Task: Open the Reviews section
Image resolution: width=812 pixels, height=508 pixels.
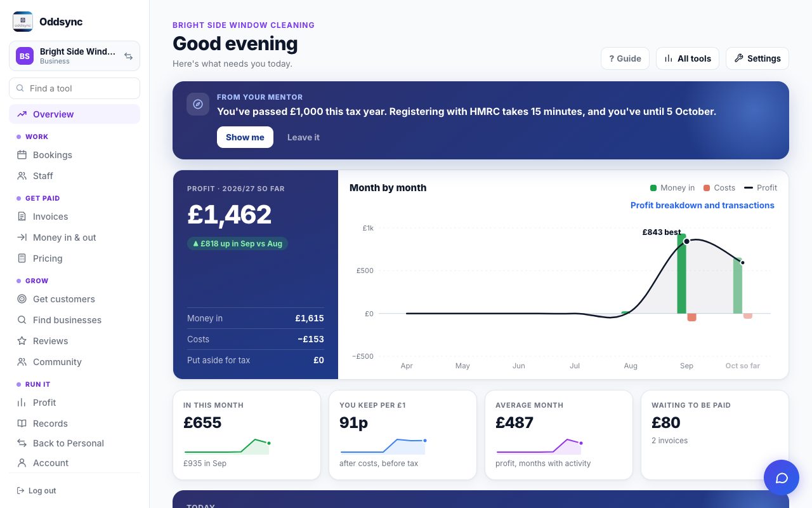Action: point(74,341)
